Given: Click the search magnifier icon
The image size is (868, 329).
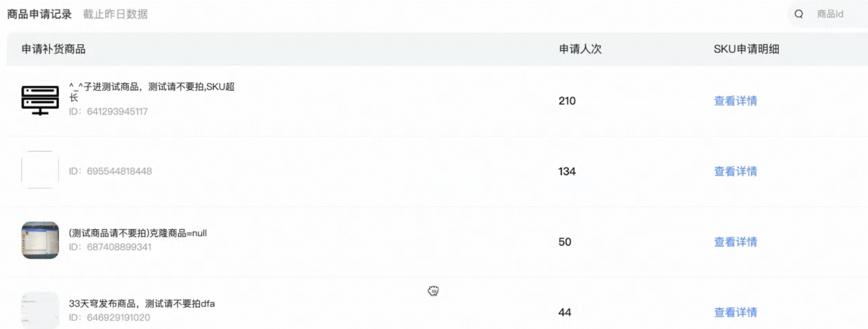Looking at the screenshot, I should coord(799,14).
